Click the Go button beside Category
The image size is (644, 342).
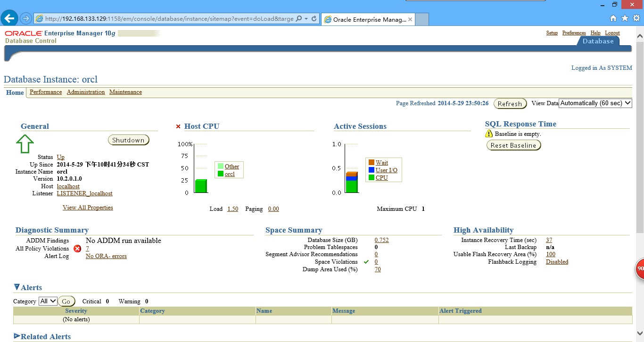coord(66,301)
